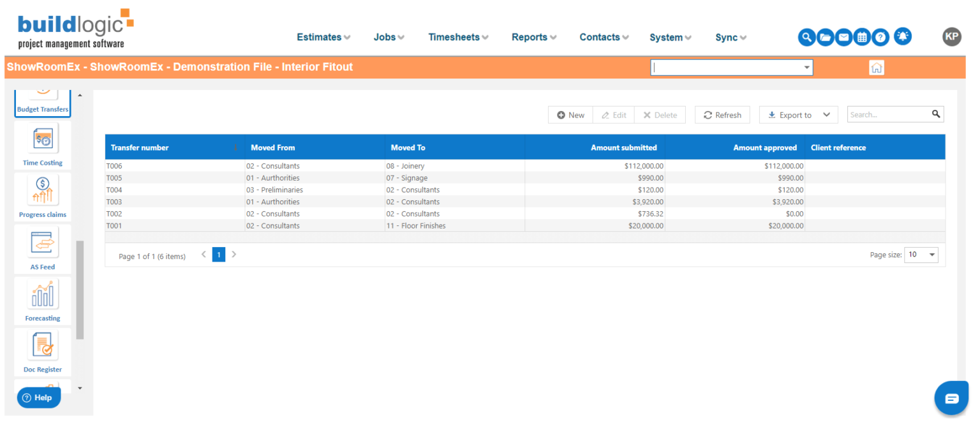Image resolution: width=980 pixels, height=427 pixels.
Task: Go to previous page arrow
Action: coord(204,255)
